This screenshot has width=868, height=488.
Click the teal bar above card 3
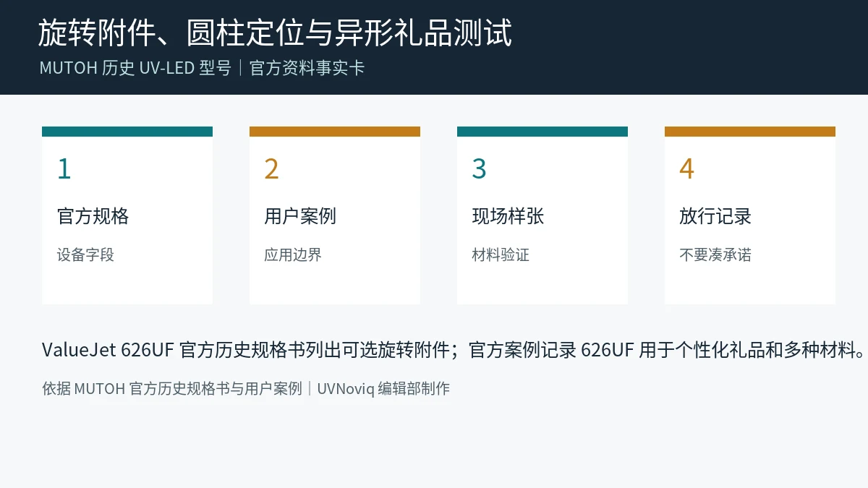542,132
